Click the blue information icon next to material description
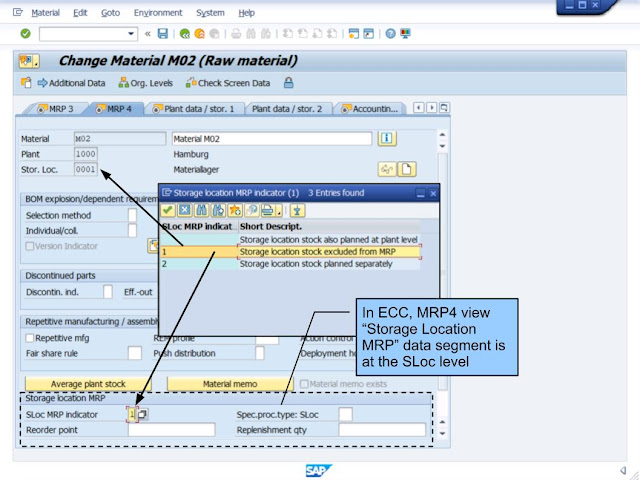 tap(387, 138)
